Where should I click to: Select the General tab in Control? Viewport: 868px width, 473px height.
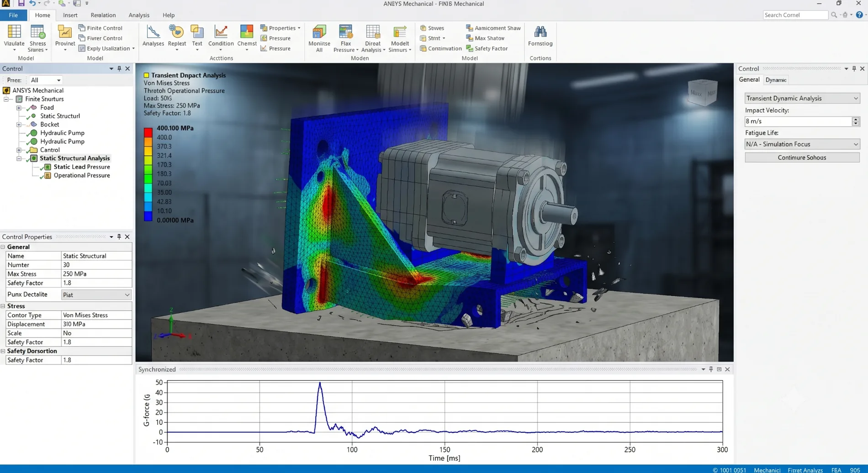749,79
